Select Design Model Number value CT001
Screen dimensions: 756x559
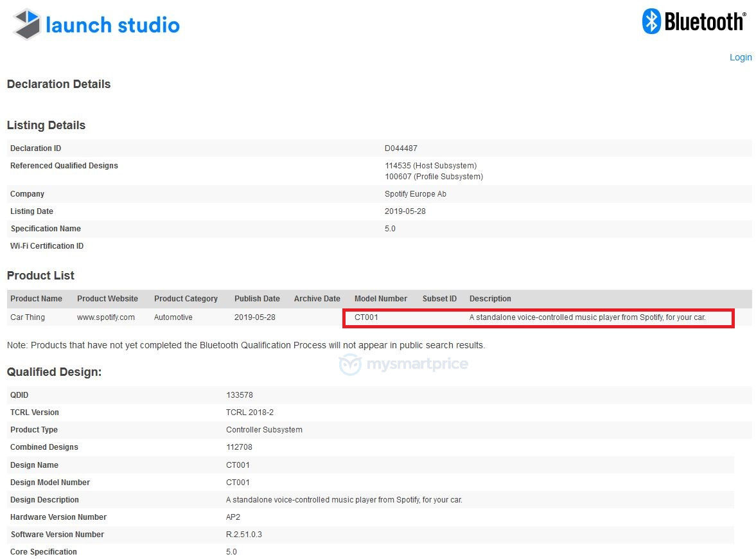[x=238, y=483]
